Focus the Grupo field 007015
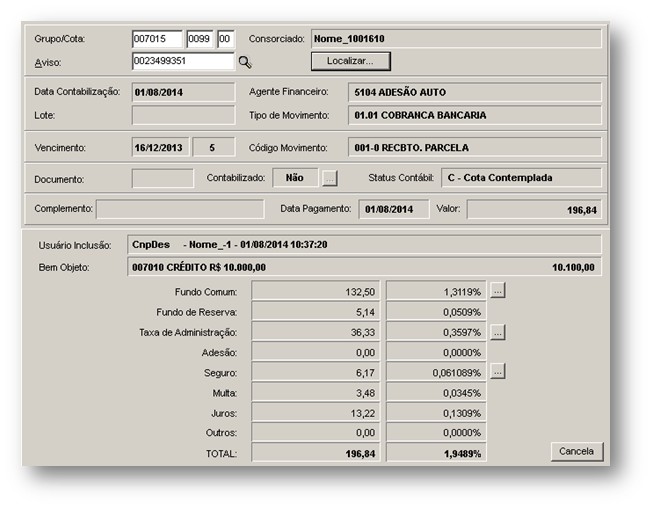The image size is (652, 508). coord(157,39)
